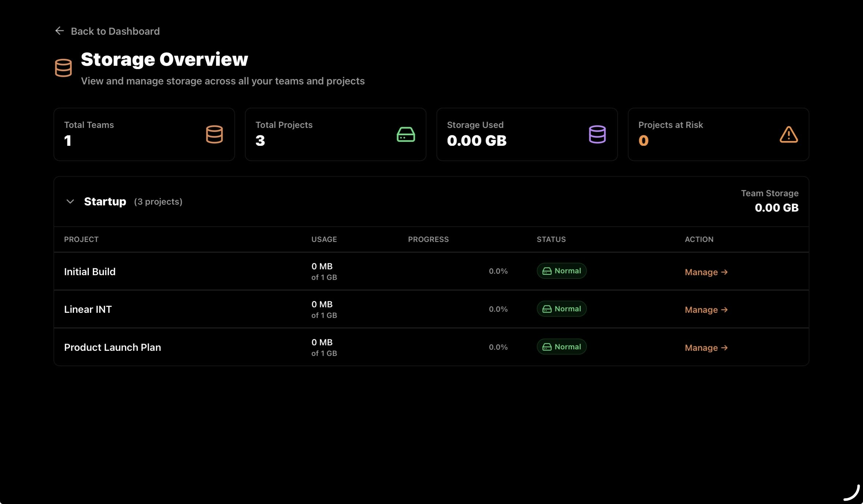Click the orange database icon beside Storage Overview title

[x=63, y=68]
